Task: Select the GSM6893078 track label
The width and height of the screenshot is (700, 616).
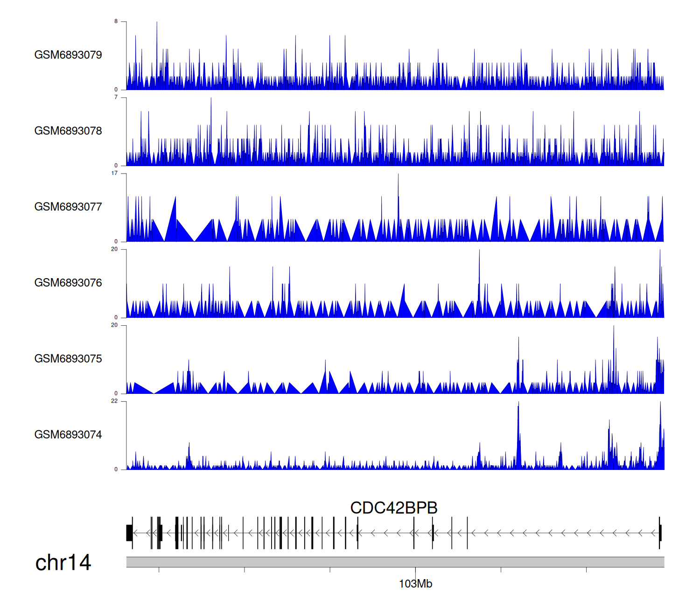Action: tap(68, 131)
